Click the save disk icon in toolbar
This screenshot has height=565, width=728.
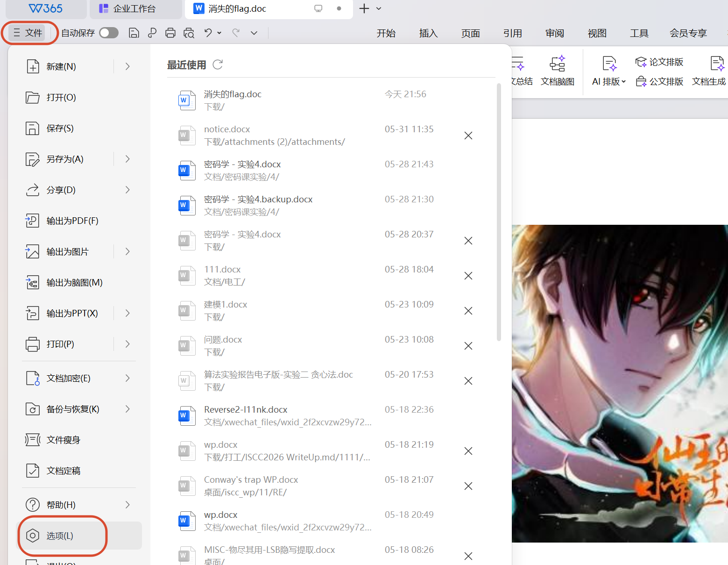click(134, 33)
